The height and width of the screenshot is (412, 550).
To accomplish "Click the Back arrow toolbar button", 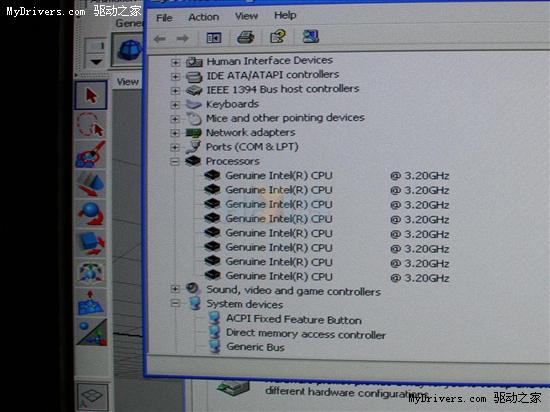I will pos(160,39).
